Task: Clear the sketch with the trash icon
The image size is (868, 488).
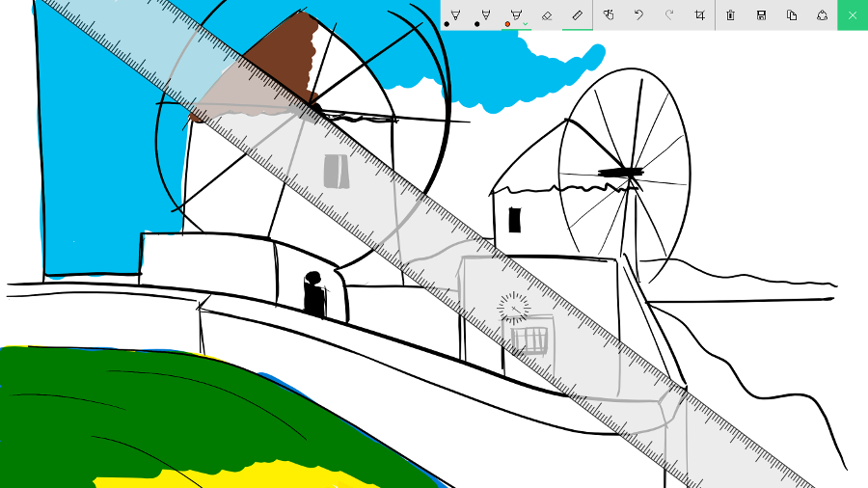Action: tap(731, 15)
